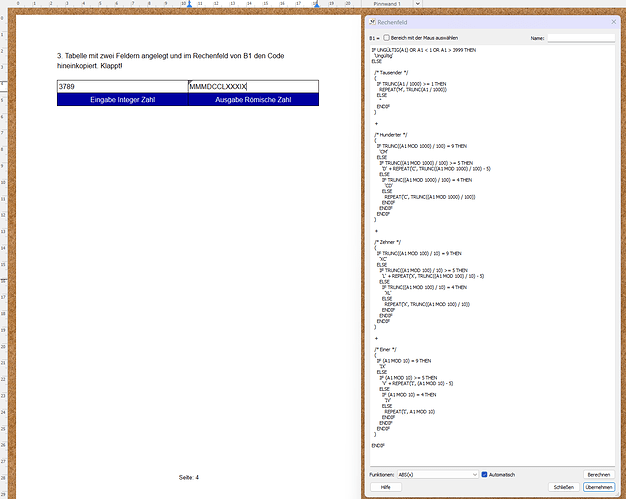Enable 'Bereich mit der Maus auswählen' checkbox
Screen dimensions: 626x499
(x=387, y=37)
